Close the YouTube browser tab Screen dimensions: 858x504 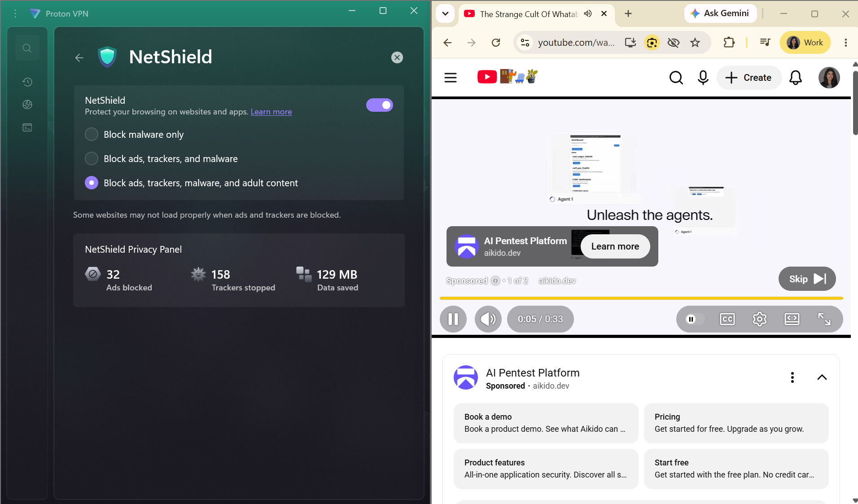604,13
